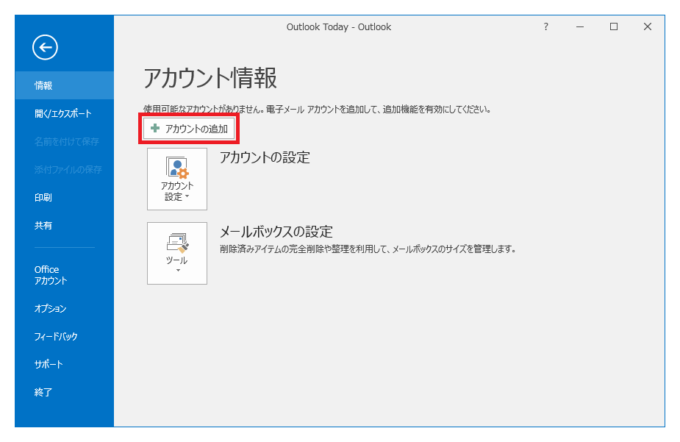
Task: Open the アカウント設定 dropdown button
Action: (x=177, y=179)
